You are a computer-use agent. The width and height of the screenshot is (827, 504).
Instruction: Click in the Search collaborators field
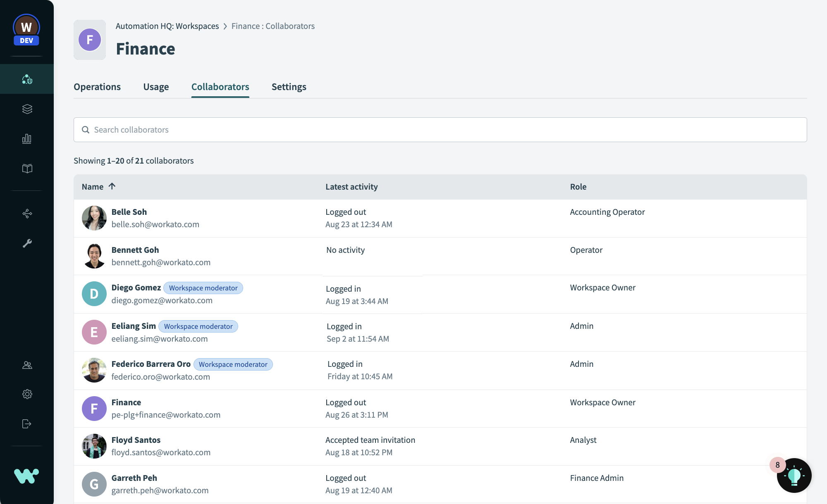[440, 130]
